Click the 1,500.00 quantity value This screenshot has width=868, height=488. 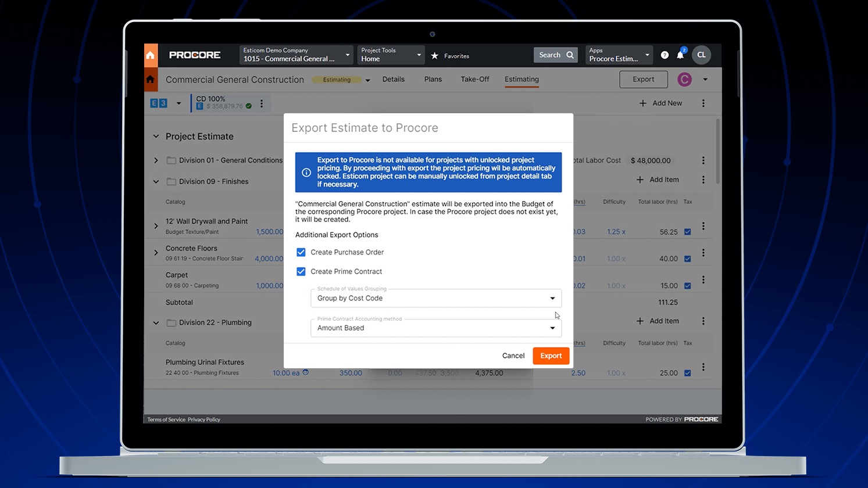(x=270, y=232)
